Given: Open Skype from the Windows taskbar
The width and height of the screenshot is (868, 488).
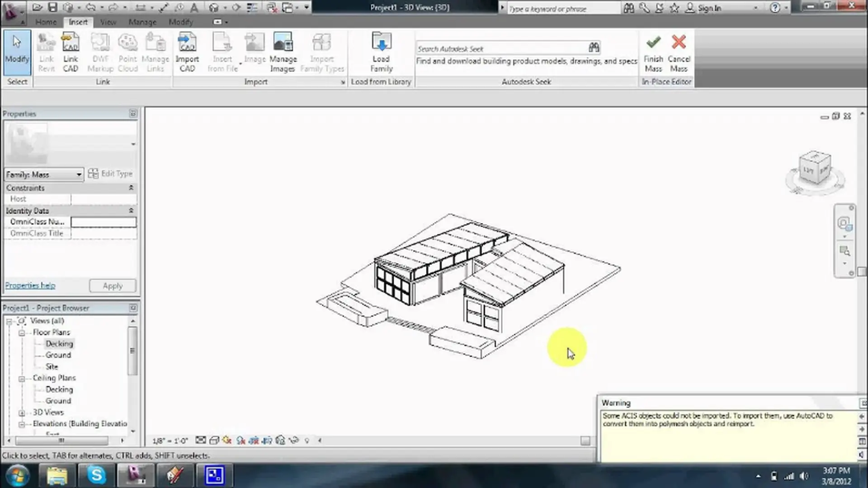Looking at the screenshot, I should click(96, 475).
